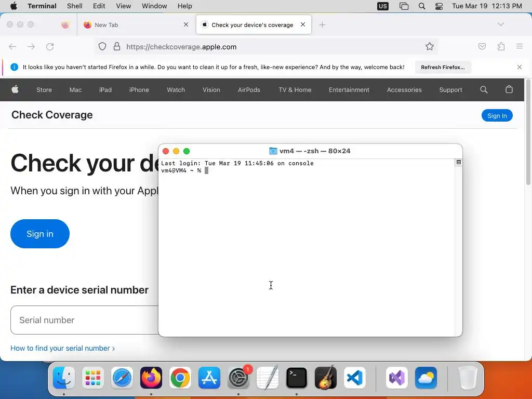The image size is (532, 399).
Task: Go back in Firefox
Action: click(12, 46)
